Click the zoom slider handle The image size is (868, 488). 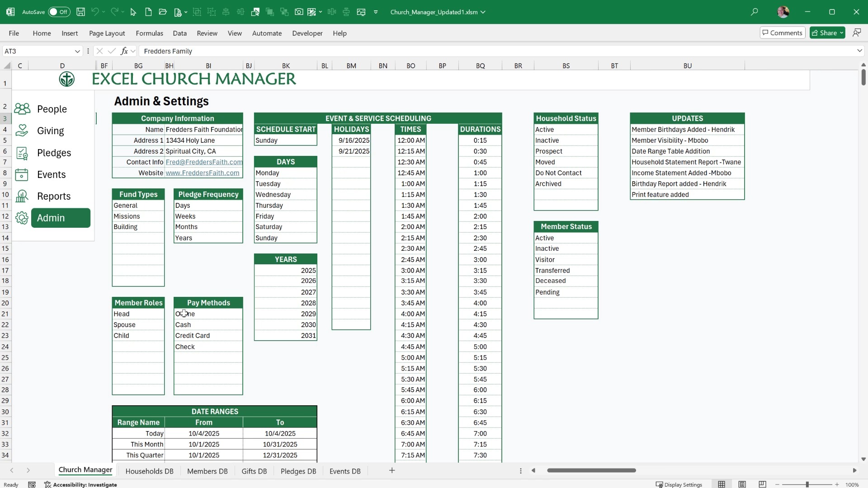(807, 484)
